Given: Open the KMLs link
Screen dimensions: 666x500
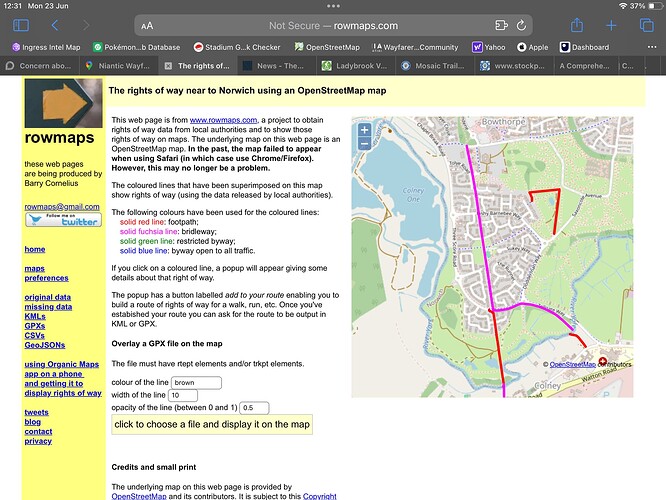Looking at the screenshot, I should [x=35, y=316].
